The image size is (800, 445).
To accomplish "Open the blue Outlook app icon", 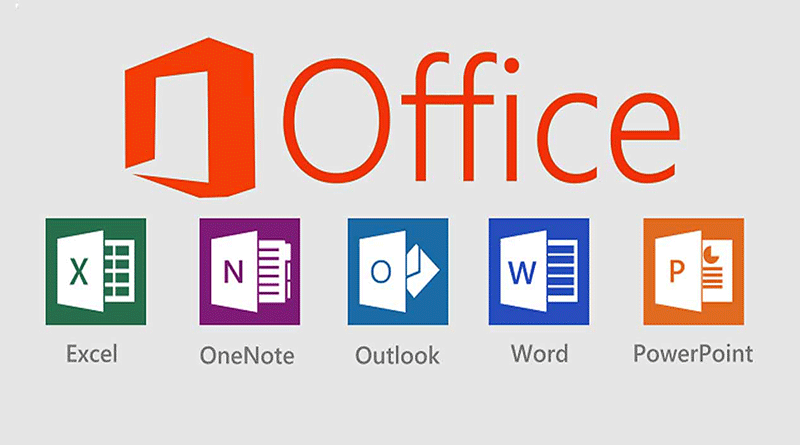I will pyautogui.click(x=396, y=273).
